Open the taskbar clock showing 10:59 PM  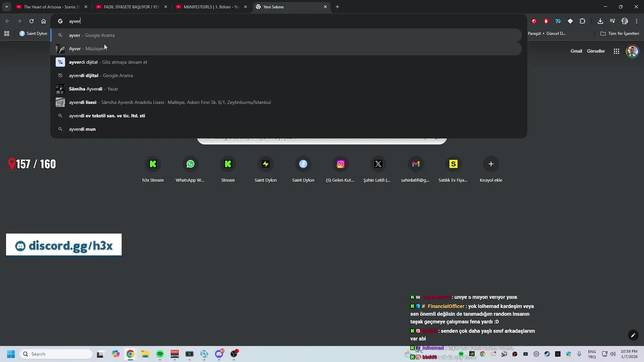(629, 354)
